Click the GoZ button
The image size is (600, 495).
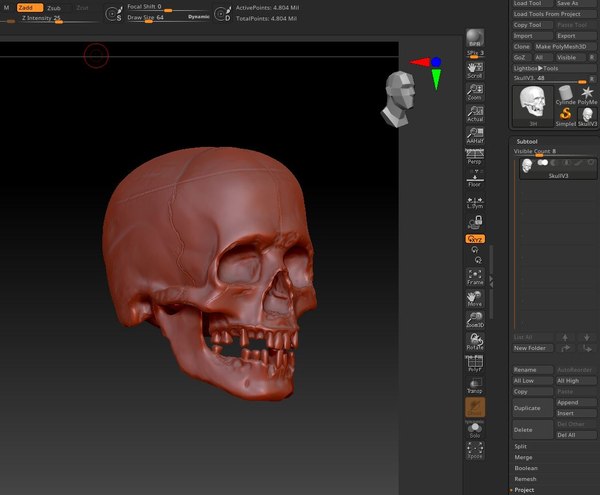(520, 57)
